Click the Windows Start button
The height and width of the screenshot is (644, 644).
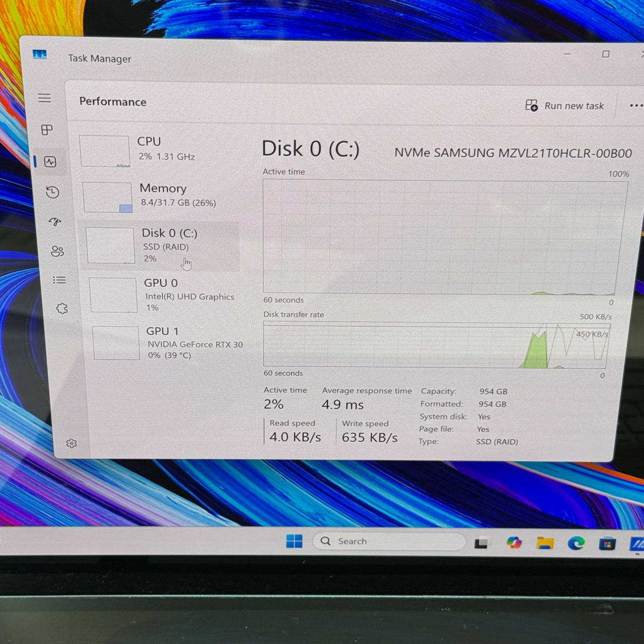(x=294, y=541)
